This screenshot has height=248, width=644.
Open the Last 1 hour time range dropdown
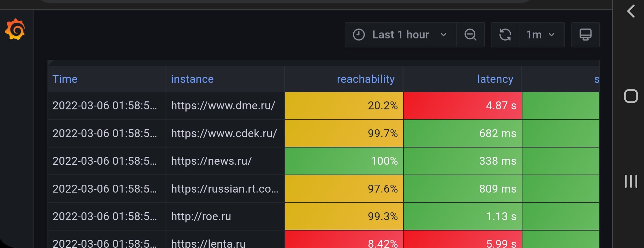[401, 35]
